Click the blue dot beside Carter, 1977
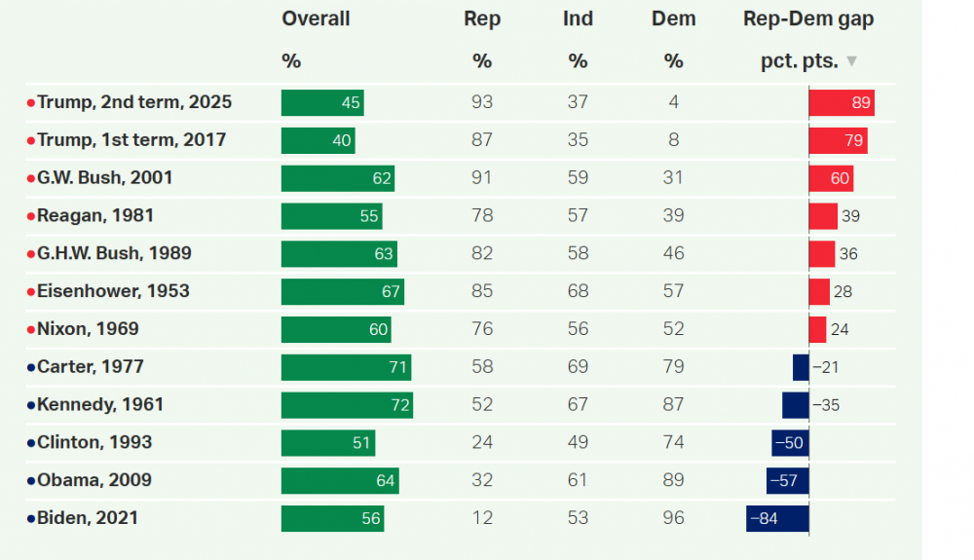This screenshot has height=560, width=974. (31, 367)
